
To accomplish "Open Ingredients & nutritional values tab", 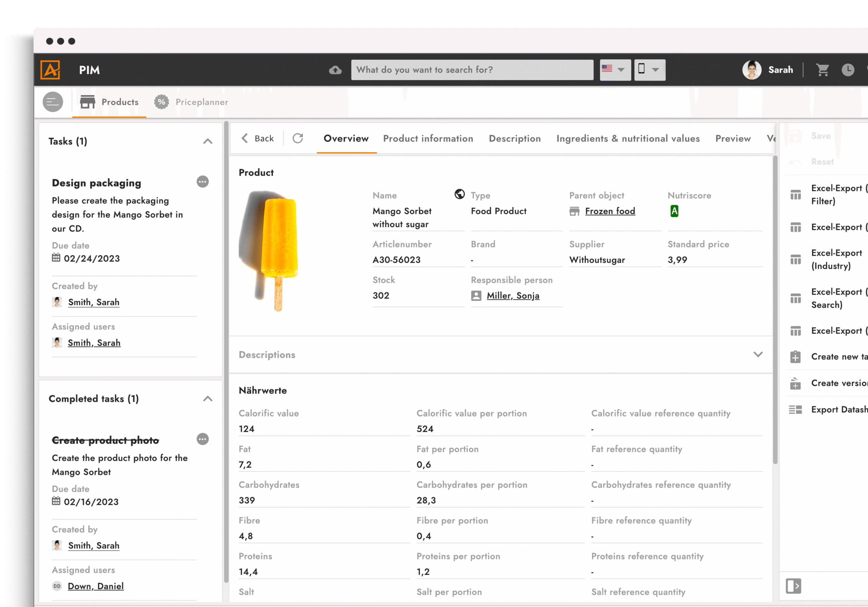I will 628,138.
